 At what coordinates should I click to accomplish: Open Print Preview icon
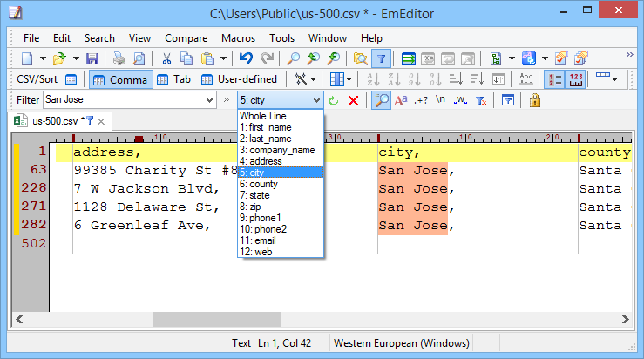[139, 58]
